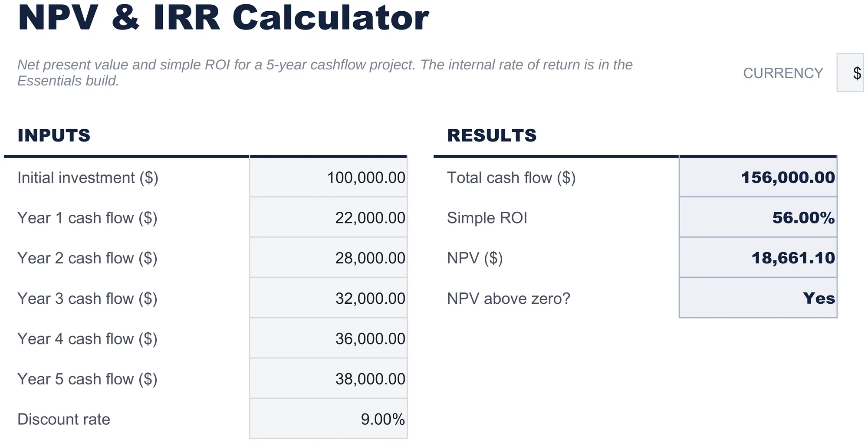This screenshot has height=443, width=868.
Task: Select the Discount rate percentage field
Action: [329, 419]
